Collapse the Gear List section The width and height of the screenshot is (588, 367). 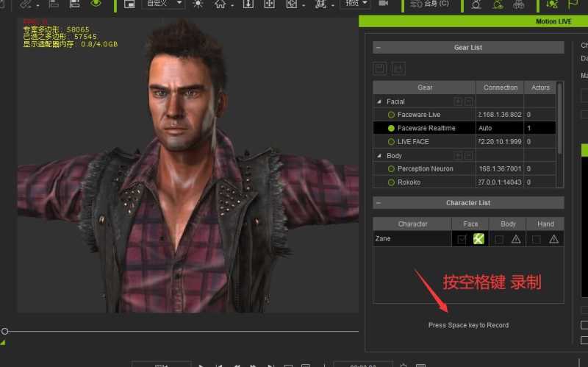pos(378,48)
